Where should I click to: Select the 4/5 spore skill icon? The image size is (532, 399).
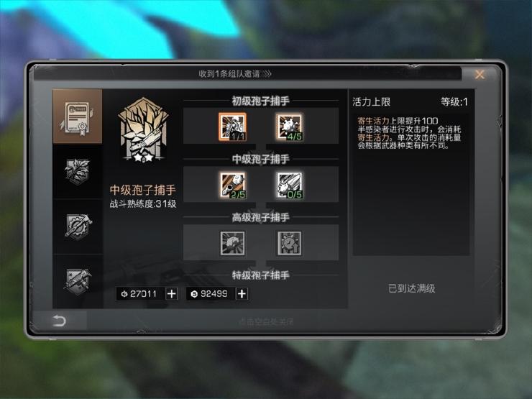pos(290,127)
